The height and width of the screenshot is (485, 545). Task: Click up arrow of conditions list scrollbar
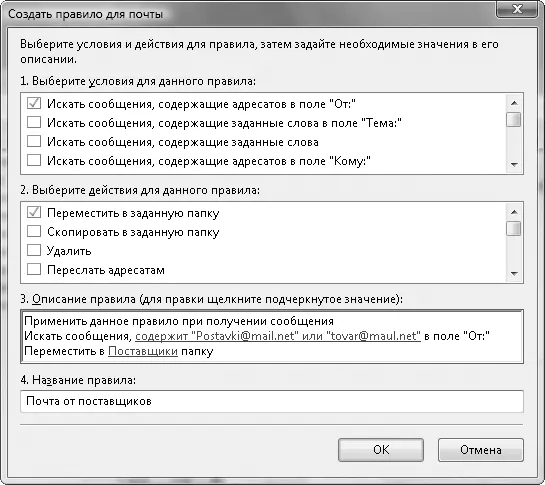point(514,103)
